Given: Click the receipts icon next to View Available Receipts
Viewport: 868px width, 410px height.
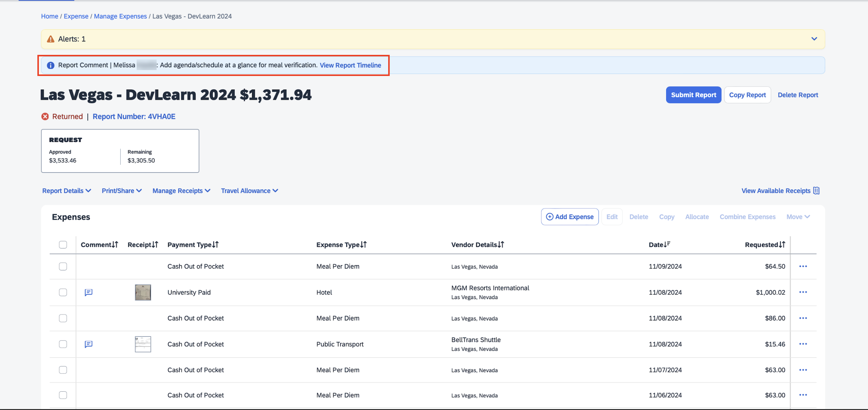Looking at the screenshot, I should pyautogui.click(x=816, y=191).
